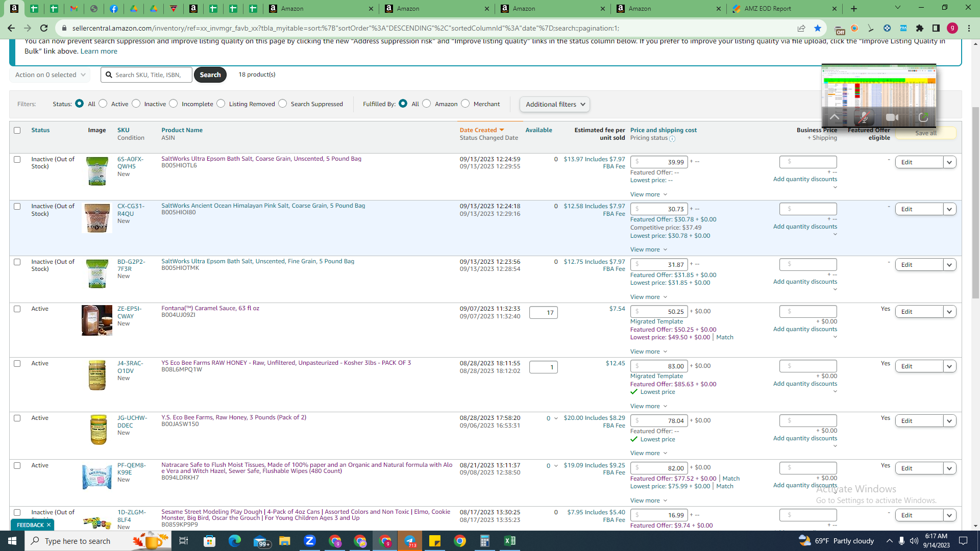980x551 pixels.
Task: Open the Chrome tab search chevron
Action: coord(898,8)
